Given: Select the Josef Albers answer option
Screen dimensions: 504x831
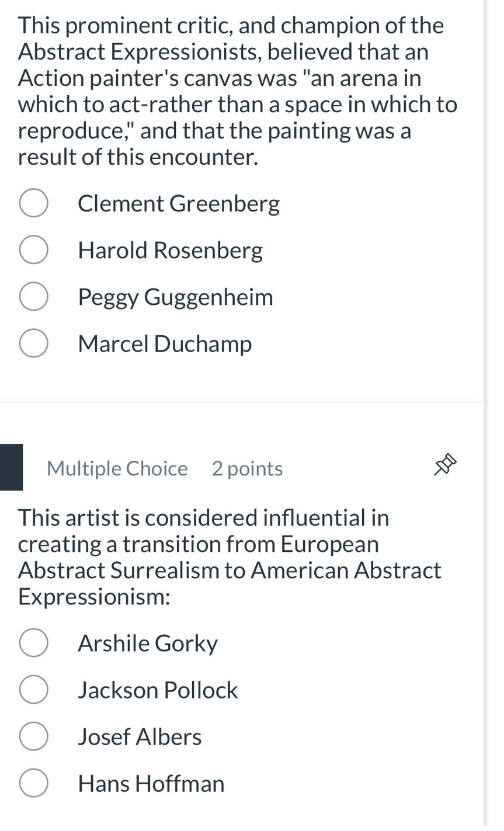Looking at the screenshot, I should click(33, 736).
